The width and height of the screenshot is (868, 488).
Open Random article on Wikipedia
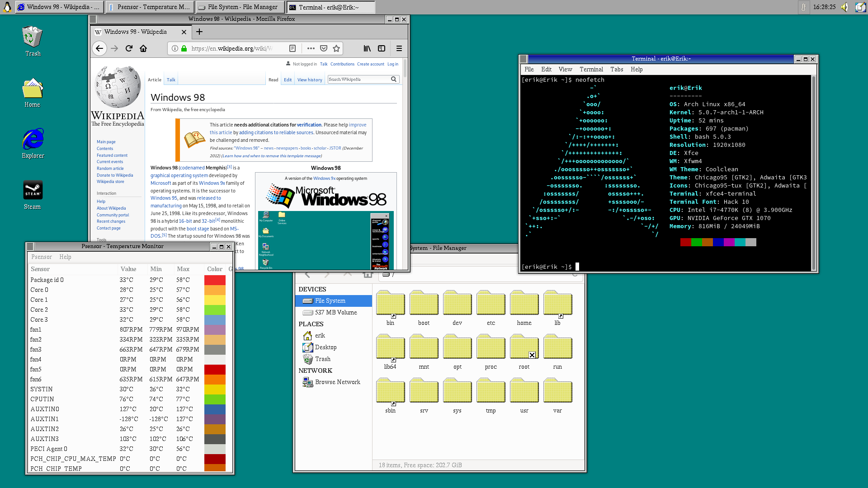pos(110,168)
